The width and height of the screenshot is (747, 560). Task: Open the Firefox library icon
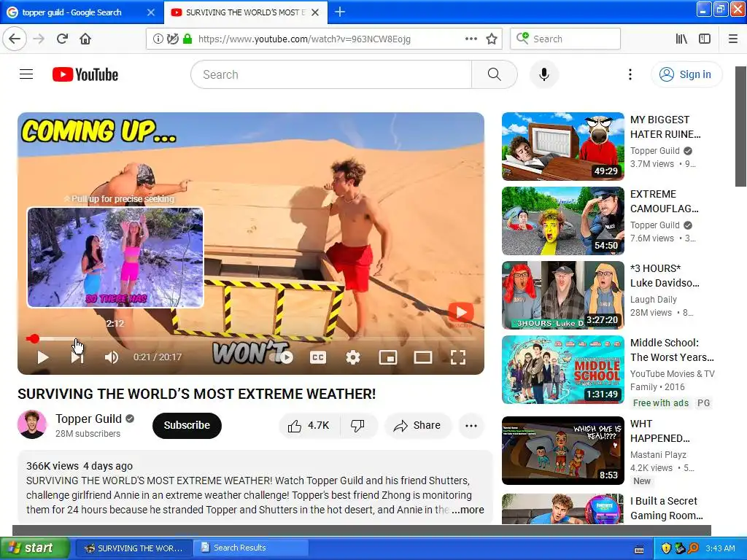[x=681, y=39]
